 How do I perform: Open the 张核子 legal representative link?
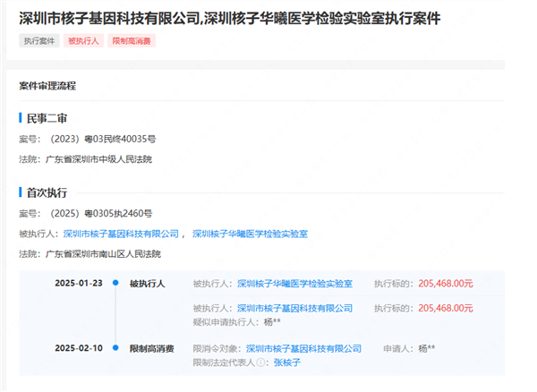click(287, 362)
